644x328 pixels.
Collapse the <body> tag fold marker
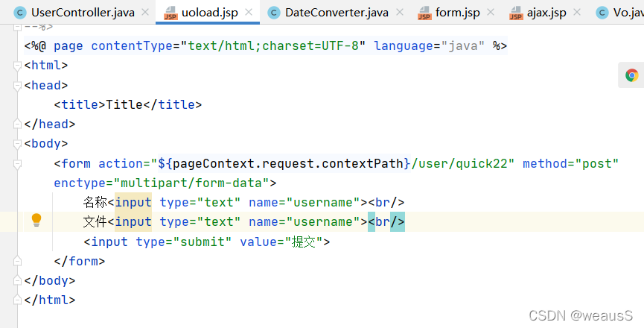coord(17,143)
